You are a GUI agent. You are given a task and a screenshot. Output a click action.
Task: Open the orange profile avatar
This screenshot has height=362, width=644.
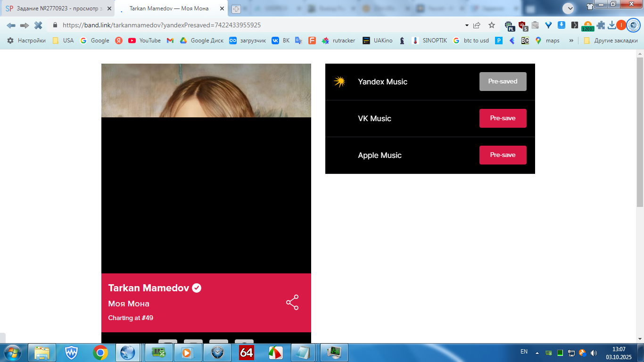[x=621, y=25]
